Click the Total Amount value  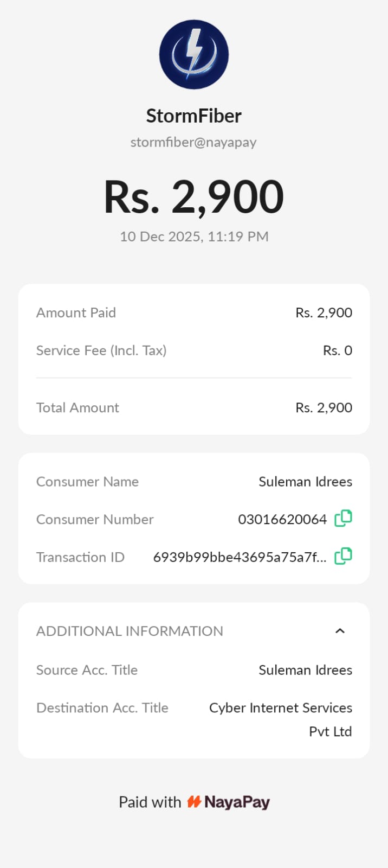click(324, 407)
